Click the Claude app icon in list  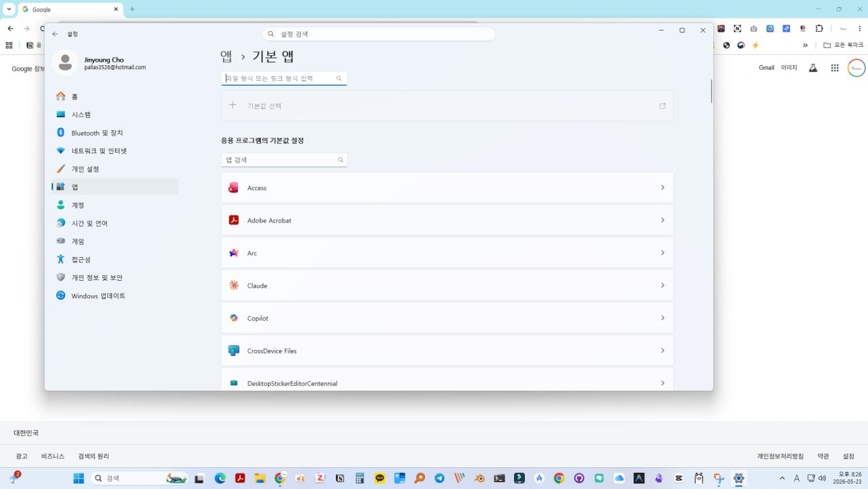[234, 286]
